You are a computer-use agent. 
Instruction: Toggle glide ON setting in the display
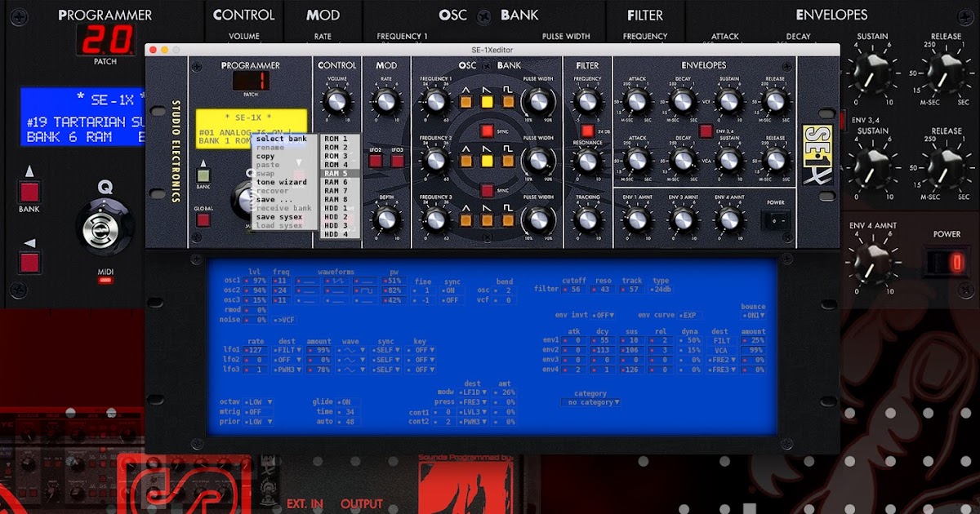click(x=348, y=401)
